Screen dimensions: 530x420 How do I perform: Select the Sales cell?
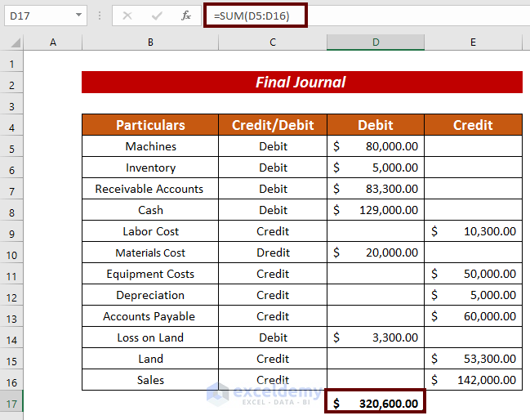point(150,380)
